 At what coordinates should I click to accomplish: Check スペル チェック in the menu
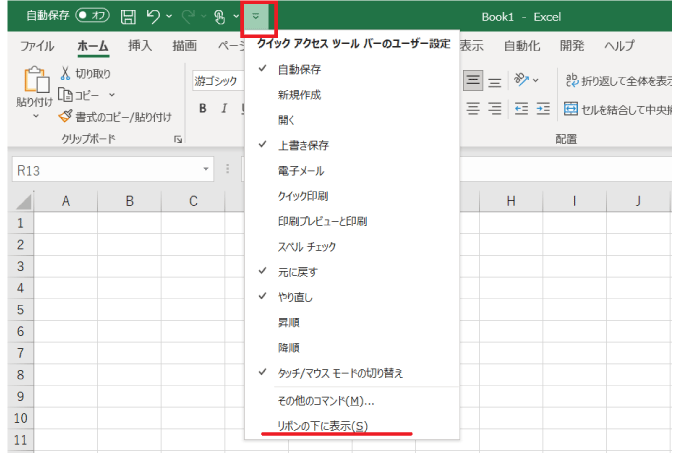point(352,247)
